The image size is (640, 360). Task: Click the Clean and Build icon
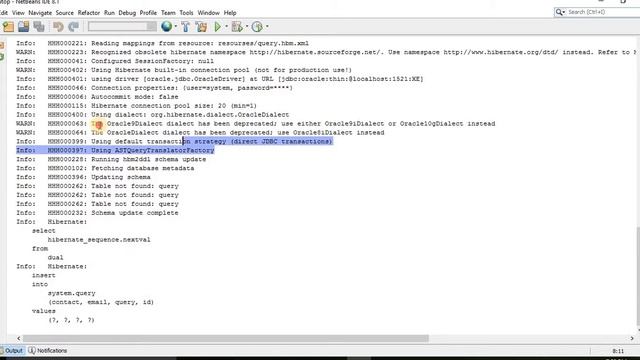[201, 27]
